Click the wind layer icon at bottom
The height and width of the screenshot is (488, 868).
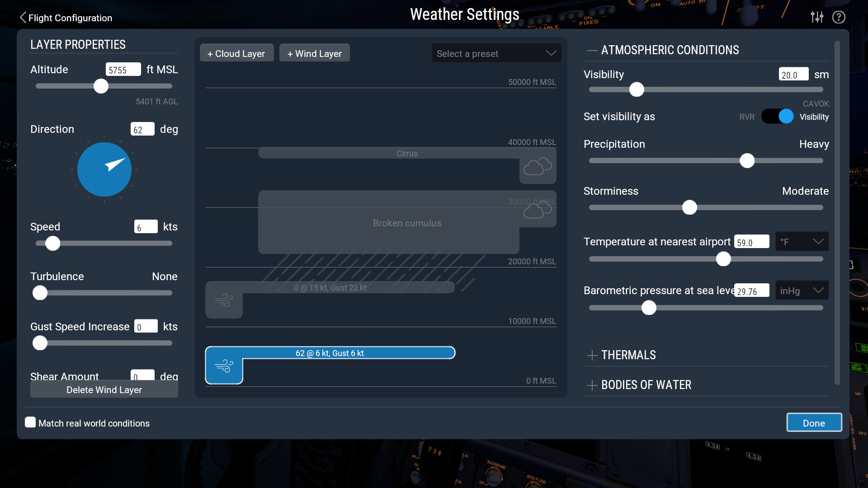[x=224, y=364]
